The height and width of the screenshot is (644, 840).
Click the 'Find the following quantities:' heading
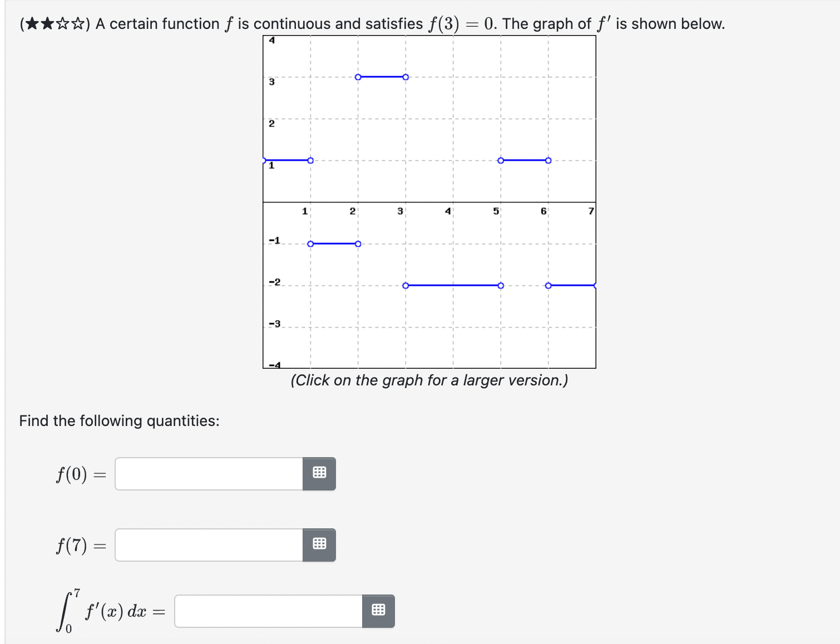119,420
